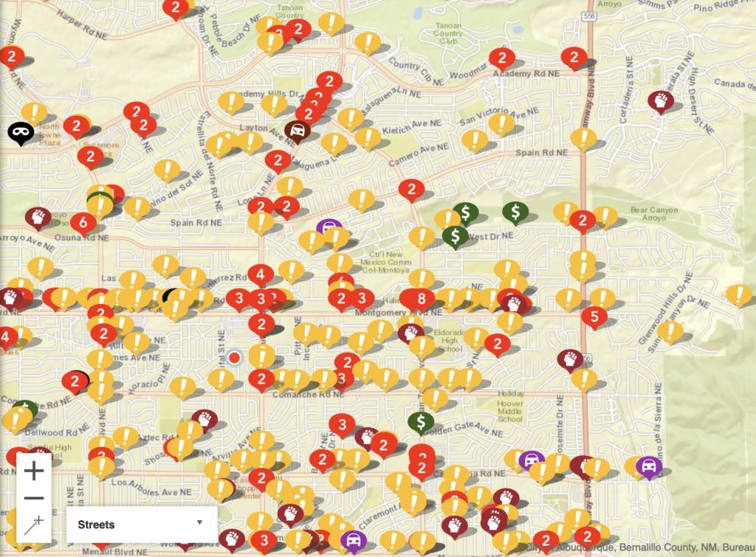Select the magic wand tool below zoom controls
This screenshot has height=557, width=756.
[34, 525]
